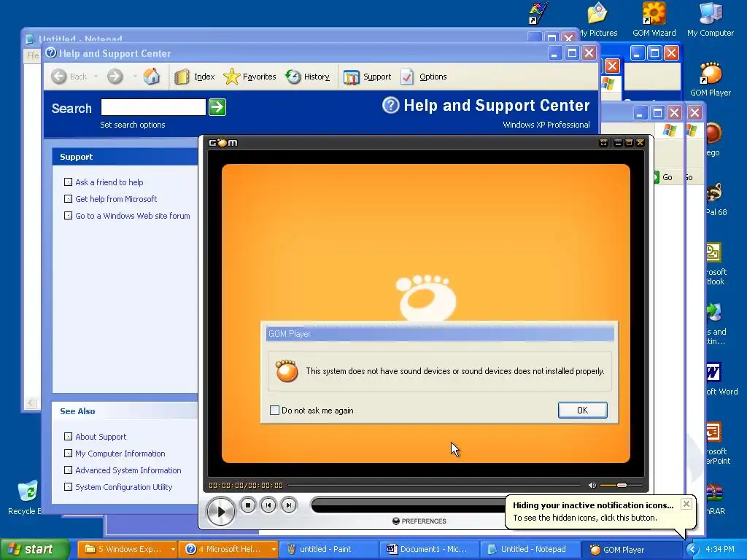The height and width of the screenshot is (560, 747).
Task: Click Go button in background Explorer window
Action: click(663, 177)
